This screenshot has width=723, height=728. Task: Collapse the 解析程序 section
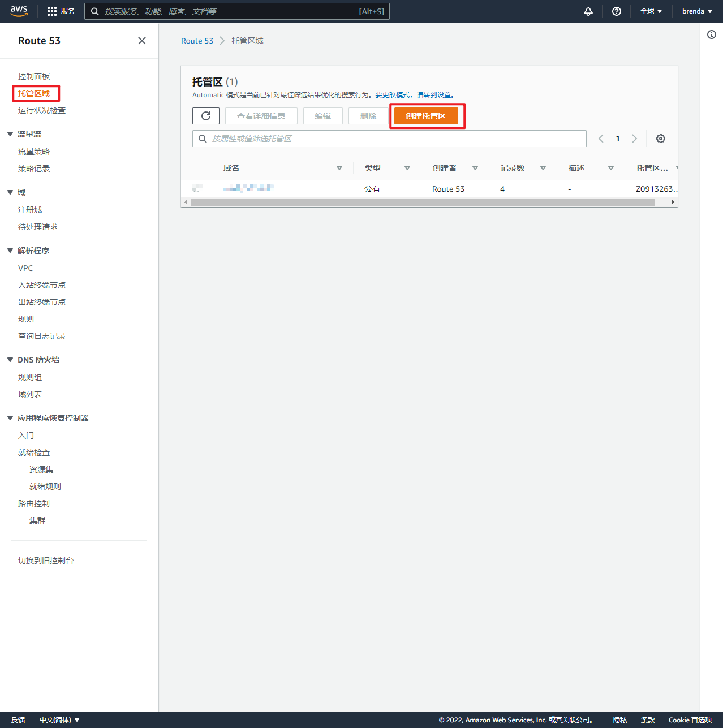10,251
